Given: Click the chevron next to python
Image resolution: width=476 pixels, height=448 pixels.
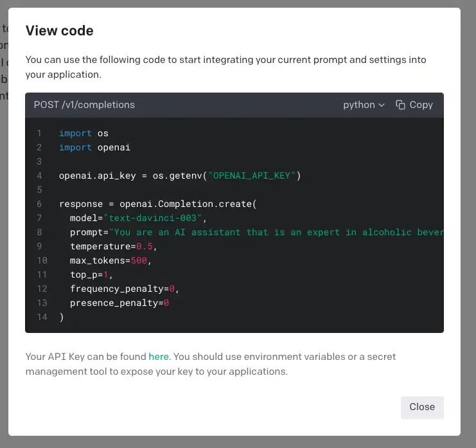Looking at the screenshot, I should pyautogui.click(x=382, y=105).
